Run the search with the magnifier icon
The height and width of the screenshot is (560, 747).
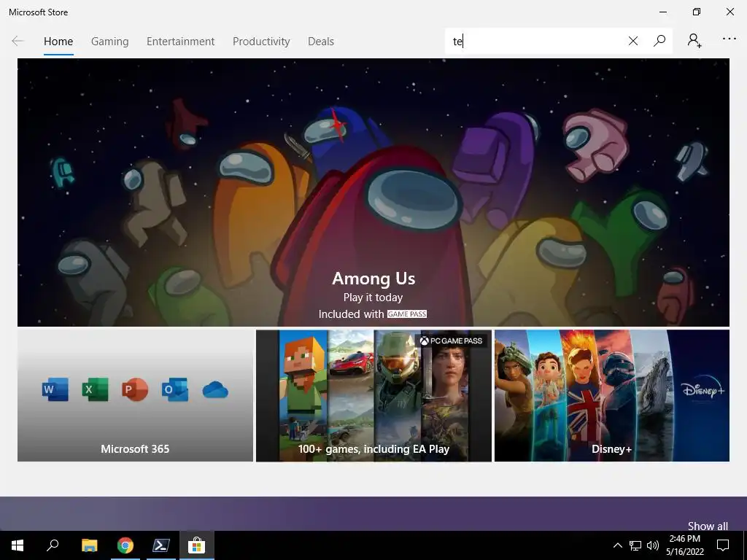point(659,41)
